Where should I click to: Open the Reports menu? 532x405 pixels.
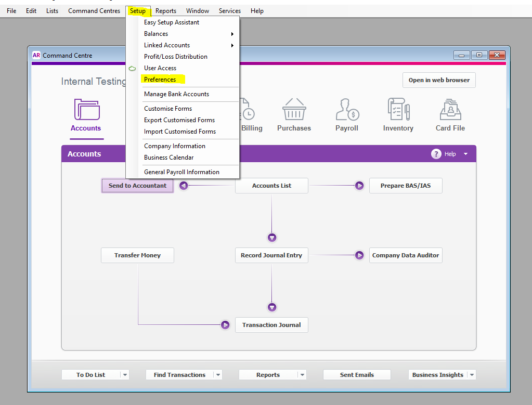tap(165, 10)
